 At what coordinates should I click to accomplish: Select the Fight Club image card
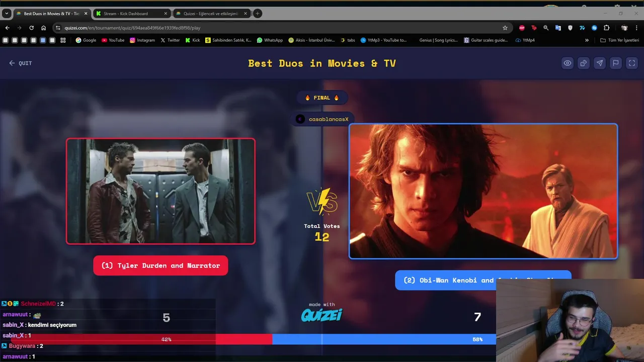[160, 191]
